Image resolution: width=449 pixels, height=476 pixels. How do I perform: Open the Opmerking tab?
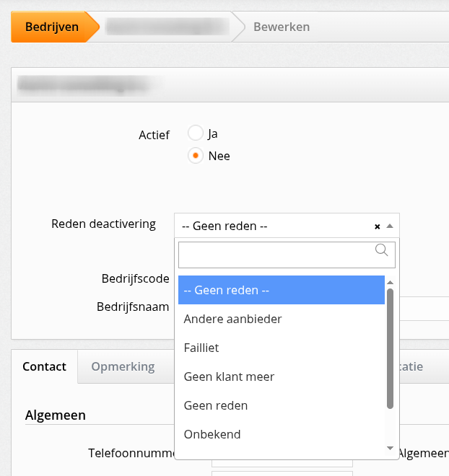123,366
